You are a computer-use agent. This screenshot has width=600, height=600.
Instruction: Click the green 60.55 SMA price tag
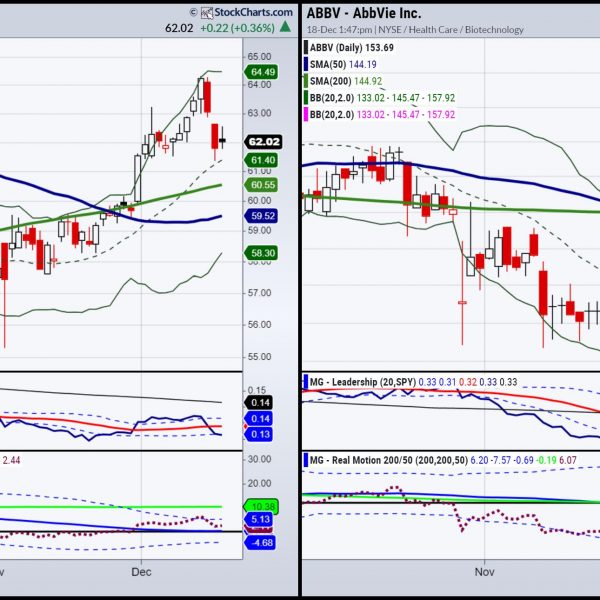click(261, 185)
